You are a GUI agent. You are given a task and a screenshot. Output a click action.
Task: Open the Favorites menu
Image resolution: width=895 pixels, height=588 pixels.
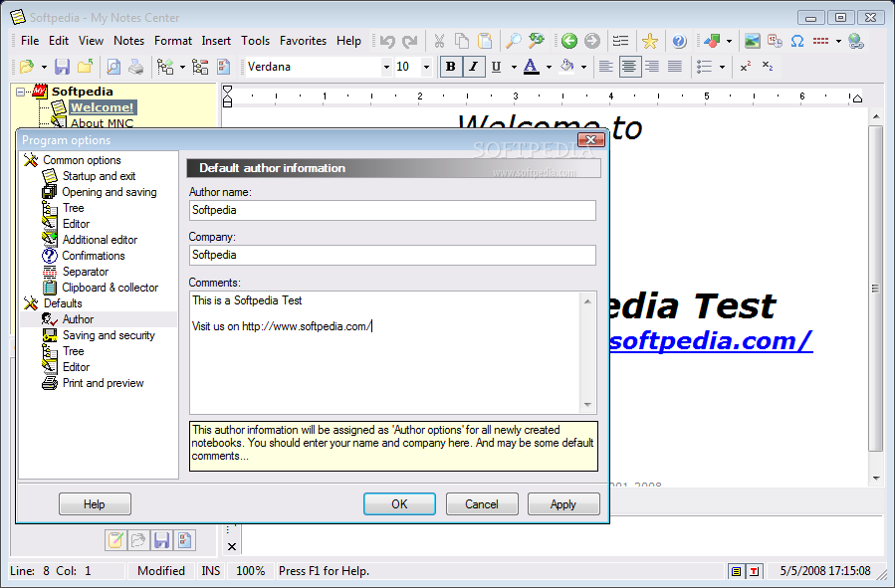pyautogui.click(x=303, y=41)
